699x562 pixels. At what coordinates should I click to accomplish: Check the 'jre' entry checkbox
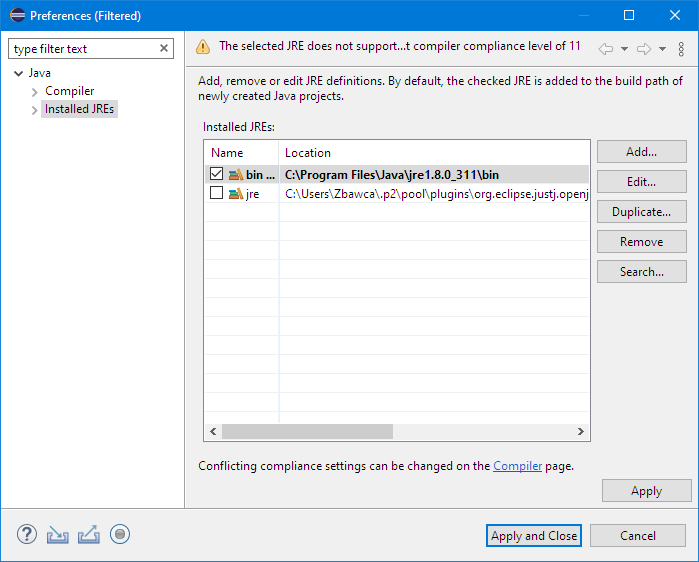(x=217, y=194)
